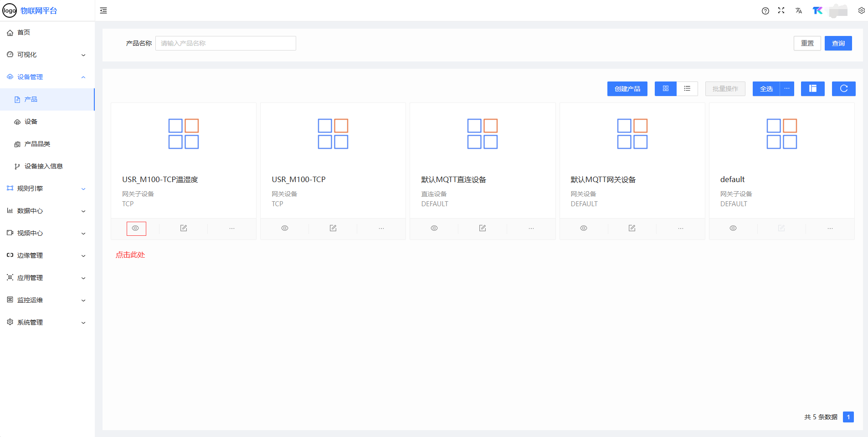
Task: Click the 产品名称 input field
Action: (226, 43)
